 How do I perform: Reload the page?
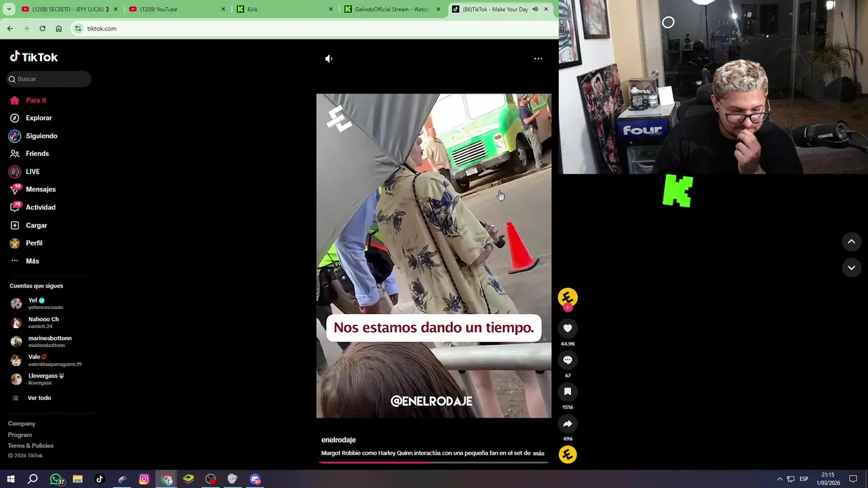[42, 28]
